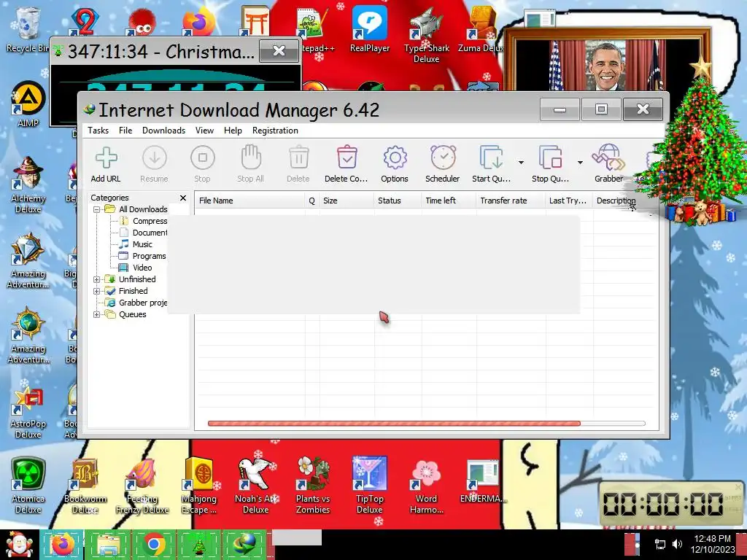
Task: Click the Stop All hand icon
Action: (251, 157)
